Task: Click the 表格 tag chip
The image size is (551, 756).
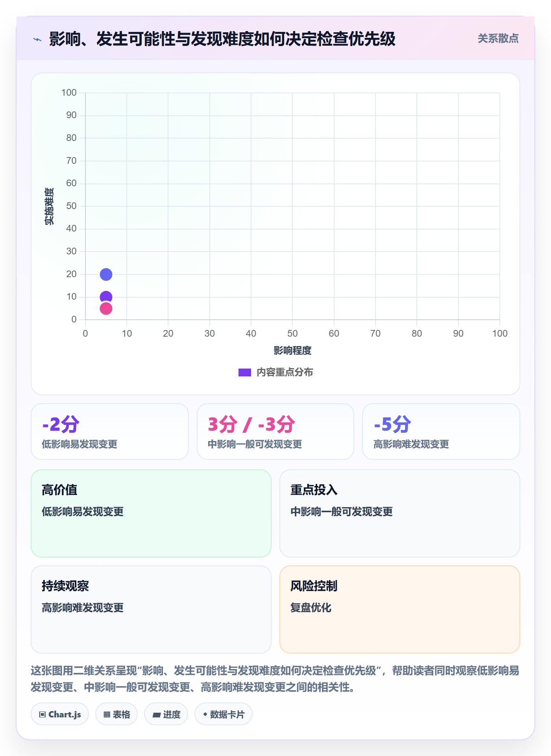Action: (x=116, y=714)
